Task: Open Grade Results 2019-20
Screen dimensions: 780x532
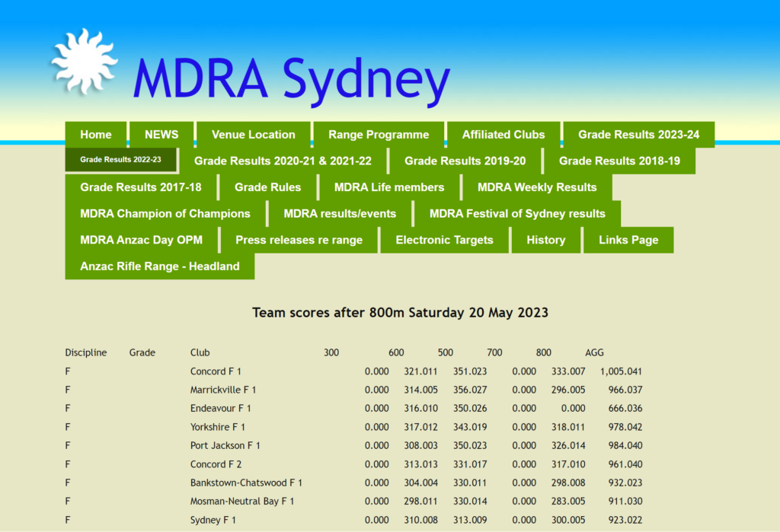Action: (465, 161)
